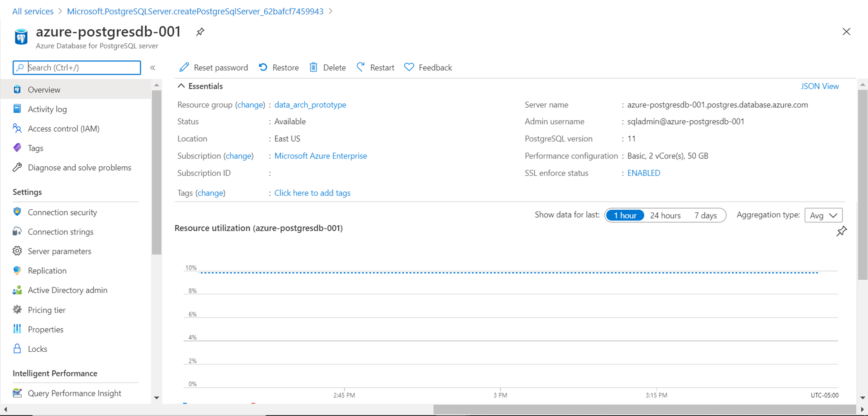Click the Pricing tier gear icon
Image resolution: width=868 pixels, height=416 pixels.
pyautogui.click(x=17, y=310)
